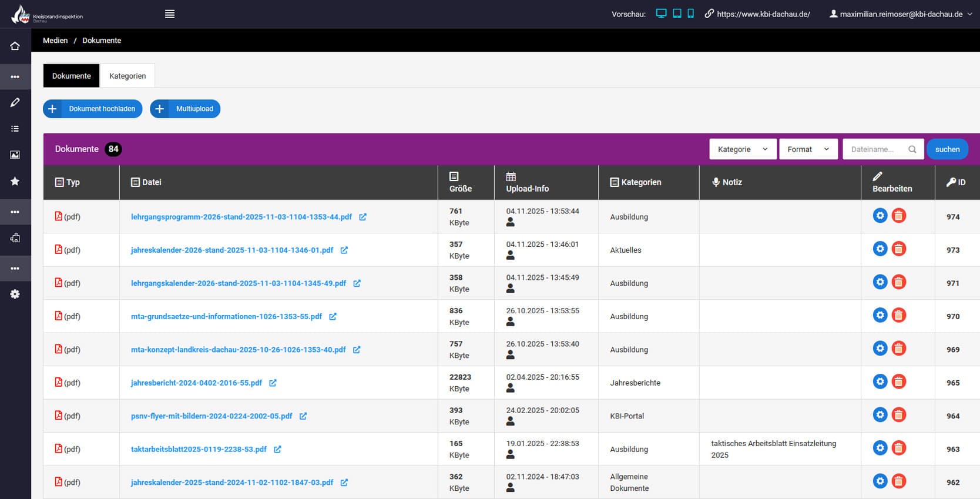Switch to smartphone preview icon
This screenshot has width=980, height=499.
pyautogui.click(x=690, y=14)
